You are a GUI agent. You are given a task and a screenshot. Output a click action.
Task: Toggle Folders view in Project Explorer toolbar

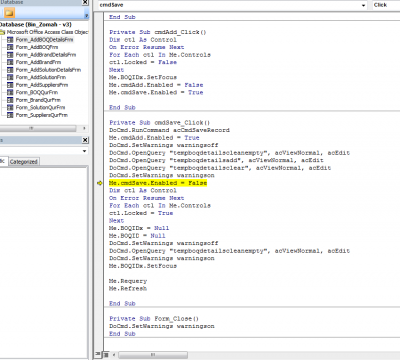(x=9, y=13)
